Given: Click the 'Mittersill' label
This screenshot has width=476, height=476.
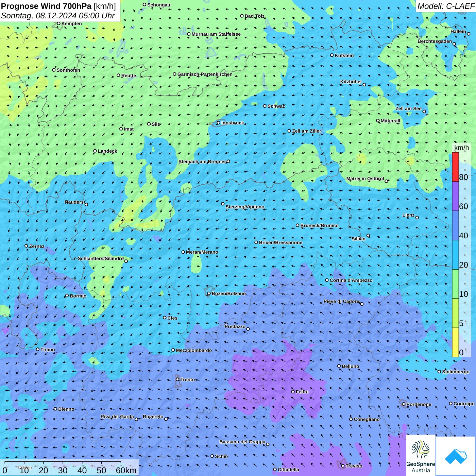Looking at the screenshot, I should coord(390,121).
